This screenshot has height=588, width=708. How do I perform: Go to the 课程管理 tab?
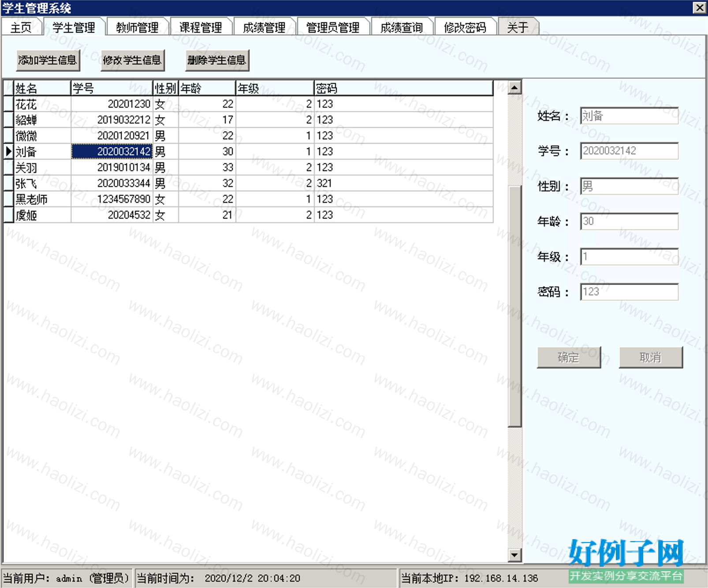pyautogui.click(x=201, y=27)
